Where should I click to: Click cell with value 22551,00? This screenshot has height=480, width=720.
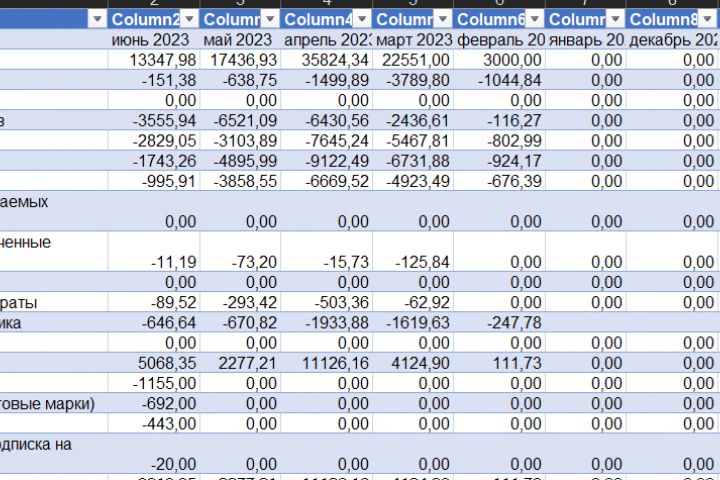[413, 60]
